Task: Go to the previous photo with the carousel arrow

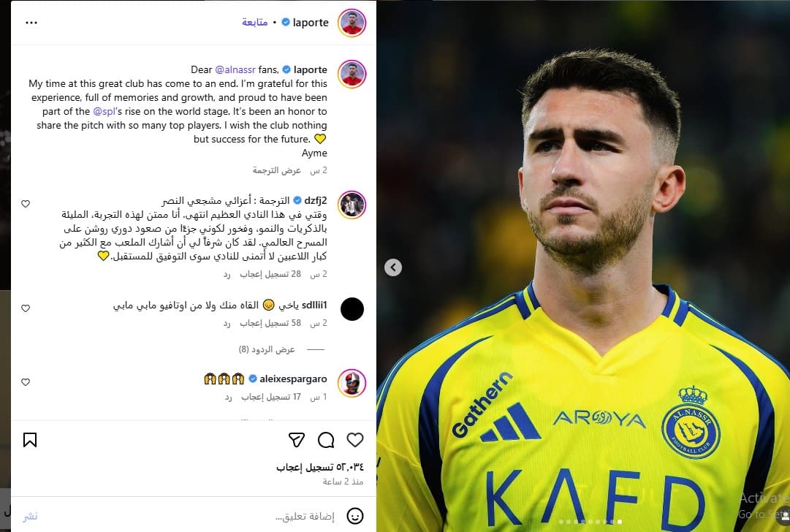Action: 393,267
